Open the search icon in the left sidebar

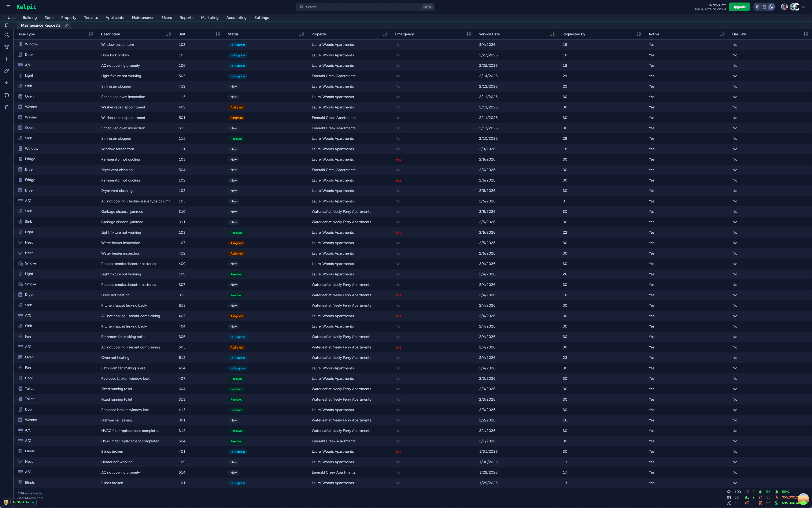6,35
